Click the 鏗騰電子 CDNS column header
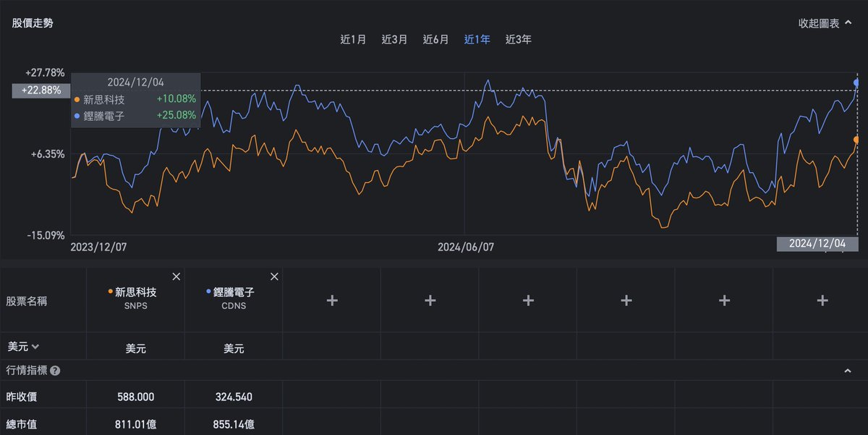 coord(234,300)
